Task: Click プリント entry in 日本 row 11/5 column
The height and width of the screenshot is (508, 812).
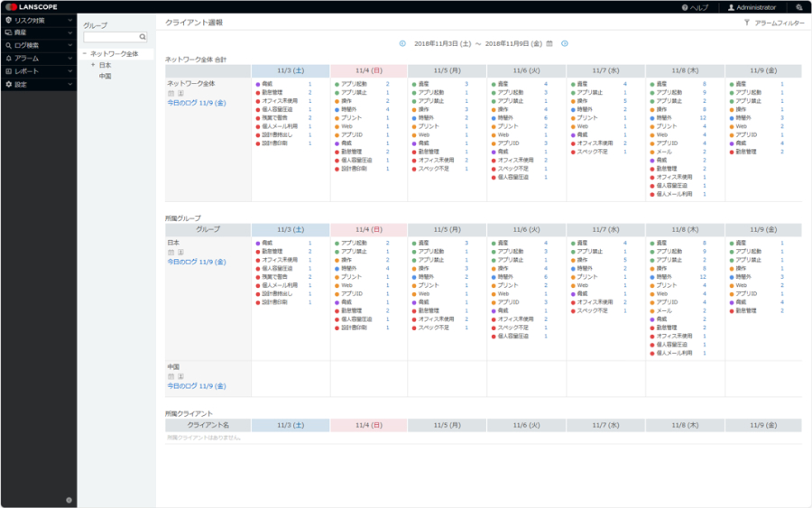Action: pyautogui.click(x=429, y=285)
